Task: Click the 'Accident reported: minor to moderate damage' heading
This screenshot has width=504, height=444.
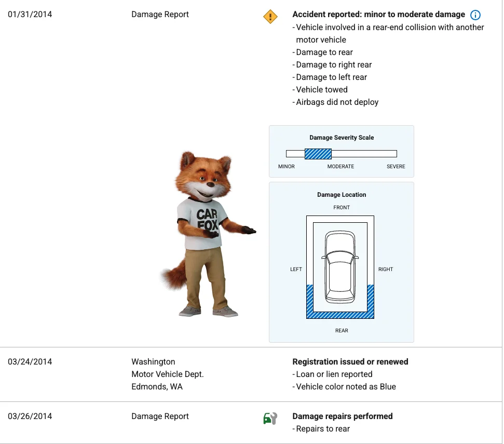Action: [x=378, y=15]
